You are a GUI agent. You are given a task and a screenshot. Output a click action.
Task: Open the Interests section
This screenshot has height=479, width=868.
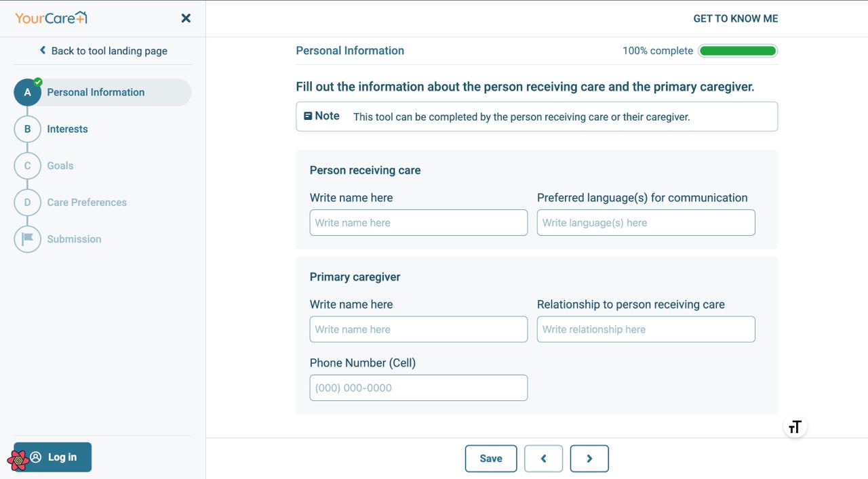coord(67,129)
